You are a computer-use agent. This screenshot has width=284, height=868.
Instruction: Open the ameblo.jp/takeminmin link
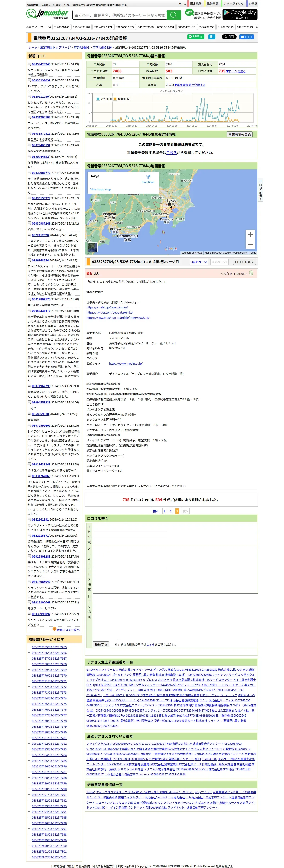point(107,307)
